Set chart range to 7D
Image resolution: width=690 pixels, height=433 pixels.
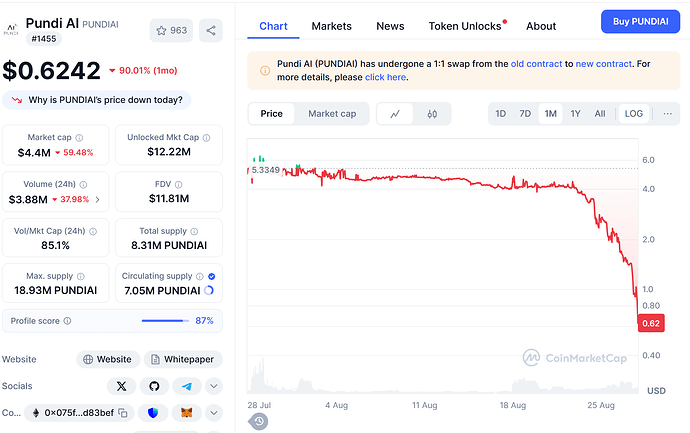(525, 114)
